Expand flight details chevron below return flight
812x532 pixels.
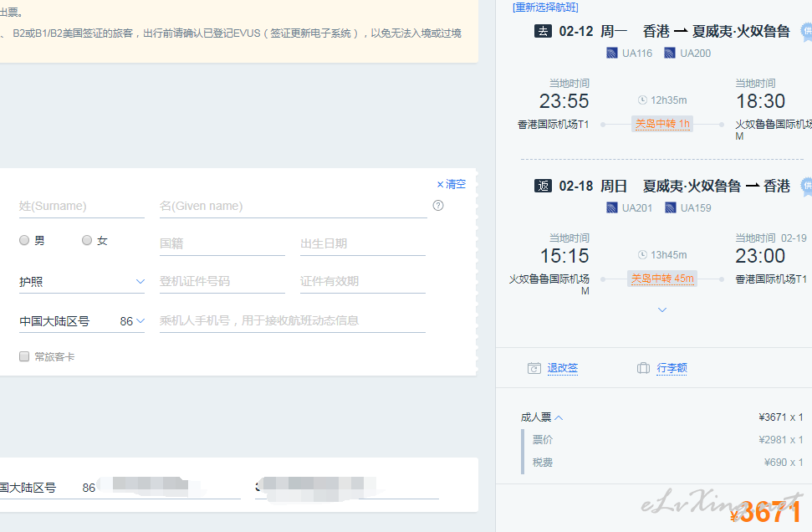(x=662, y=310)
